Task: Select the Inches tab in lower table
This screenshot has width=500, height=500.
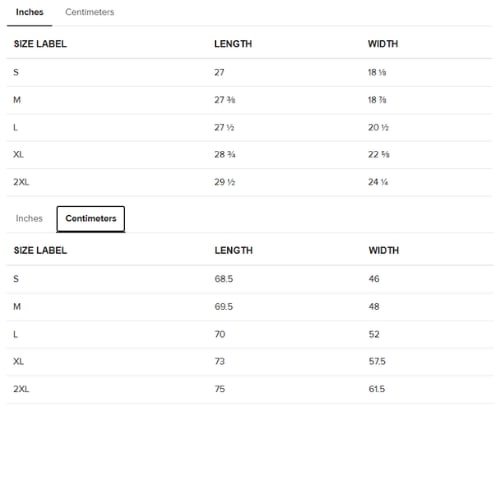Action: pos(29,219)
